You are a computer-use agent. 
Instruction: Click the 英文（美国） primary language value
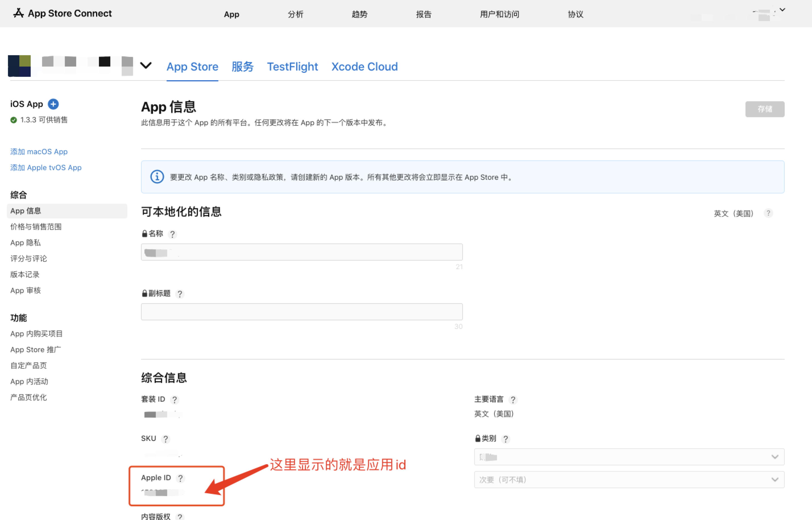coord(494,414)
